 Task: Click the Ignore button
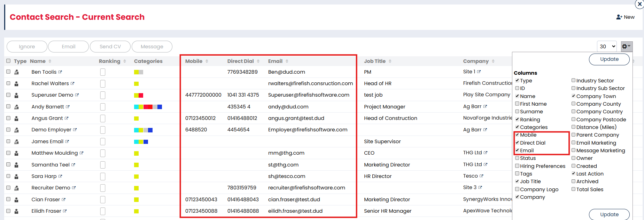27,47
